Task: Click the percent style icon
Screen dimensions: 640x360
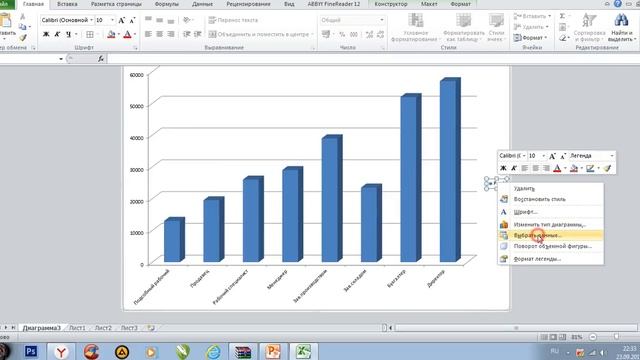Action: (342, 34)
